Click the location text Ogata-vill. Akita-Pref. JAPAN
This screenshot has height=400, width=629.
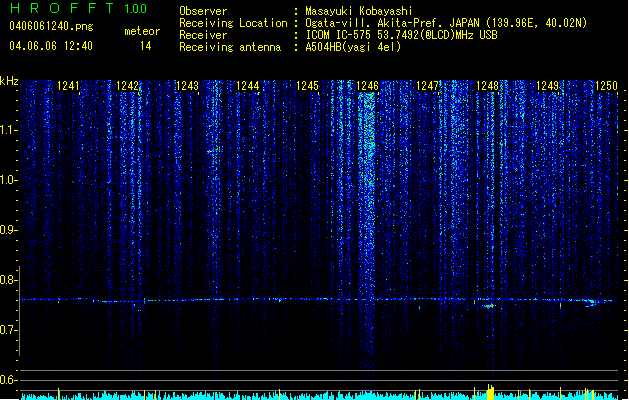click(392, 23)
